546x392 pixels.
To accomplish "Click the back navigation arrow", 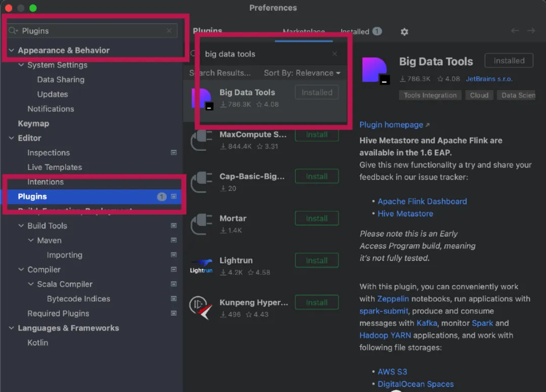I will [515, 31].
